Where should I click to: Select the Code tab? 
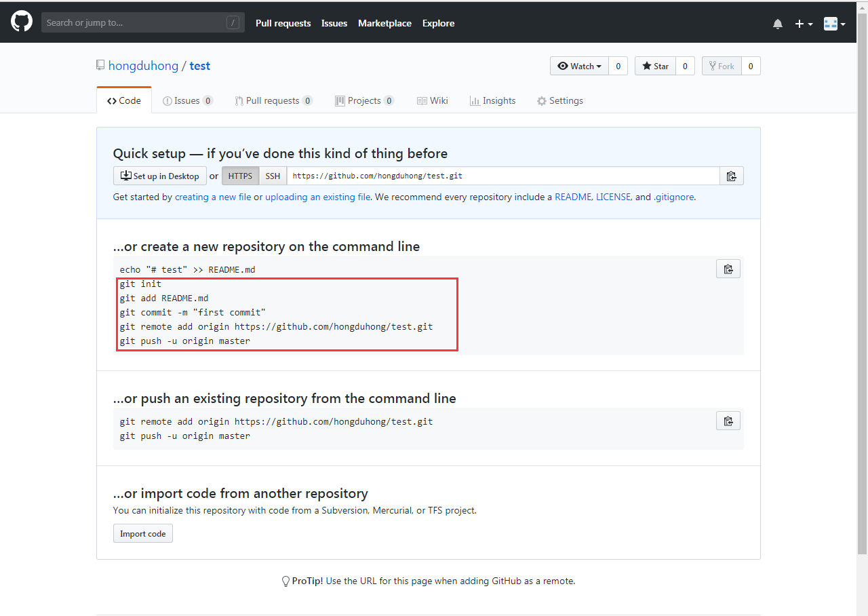(124, 100)
